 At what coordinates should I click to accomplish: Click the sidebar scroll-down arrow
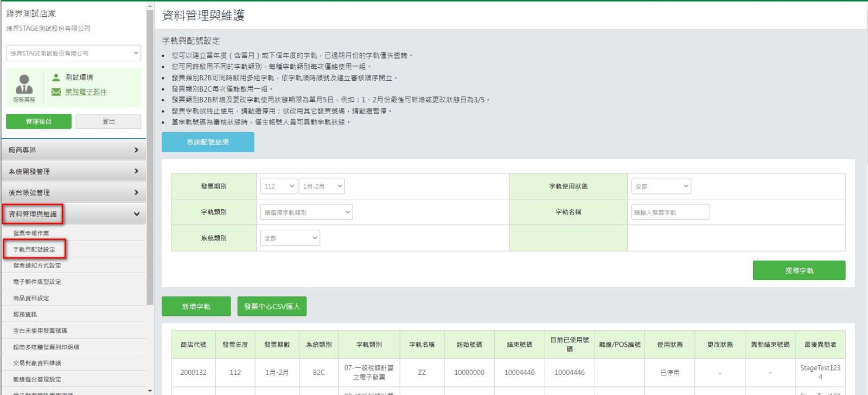coord(150,391)
